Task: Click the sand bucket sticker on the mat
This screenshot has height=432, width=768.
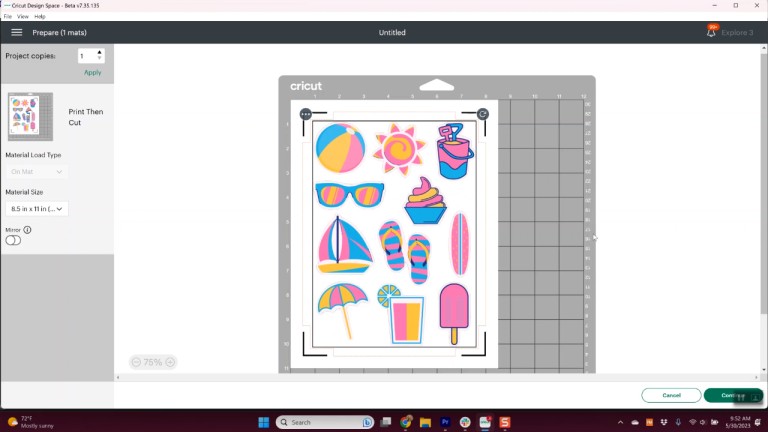Action: pyautogui.click(x=455, y=151)
